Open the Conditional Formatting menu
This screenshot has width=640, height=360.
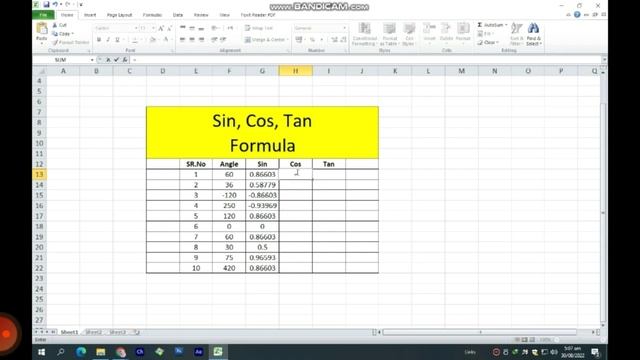364,34
